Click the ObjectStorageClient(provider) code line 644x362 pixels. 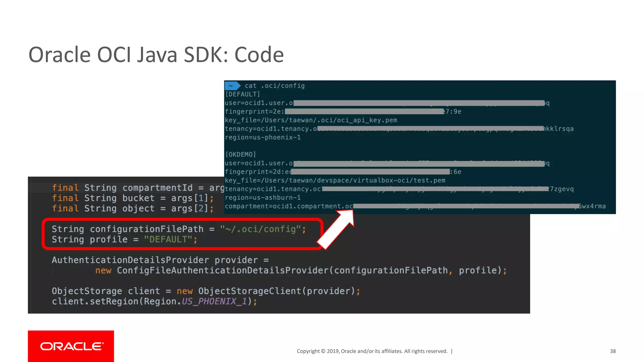coord(206,291)
